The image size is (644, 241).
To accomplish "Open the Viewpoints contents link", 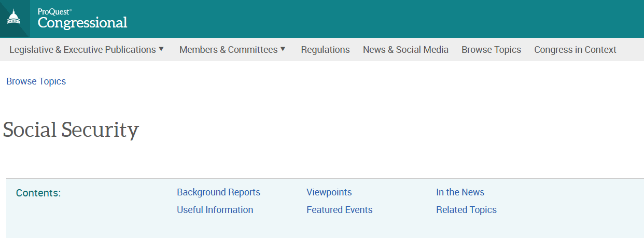I will coord(329,192).
